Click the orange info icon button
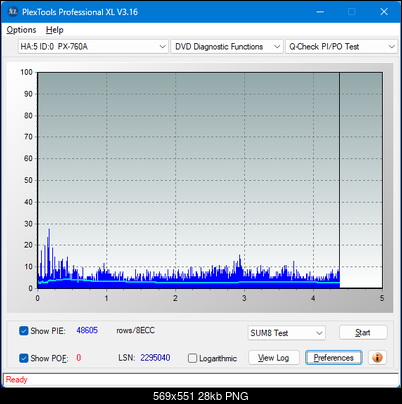Viewport: 402px width, 404px height. click(x=377, y=358)
